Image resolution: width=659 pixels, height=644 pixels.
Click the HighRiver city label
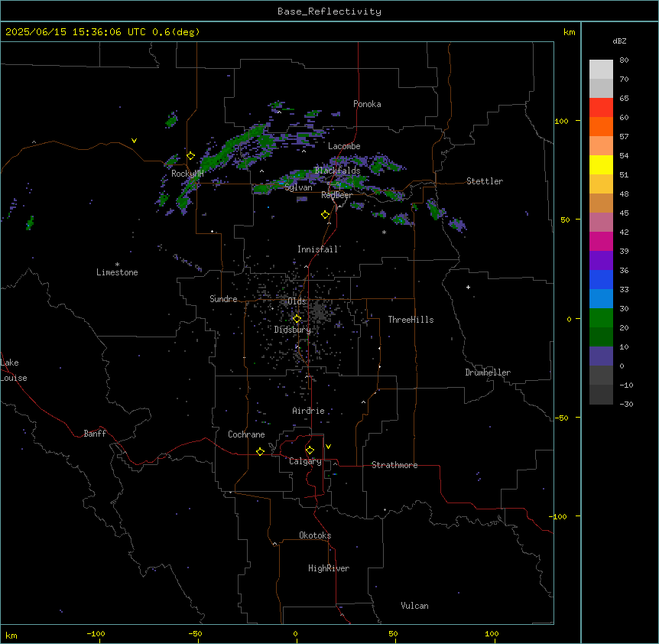[x=329, y=568]
